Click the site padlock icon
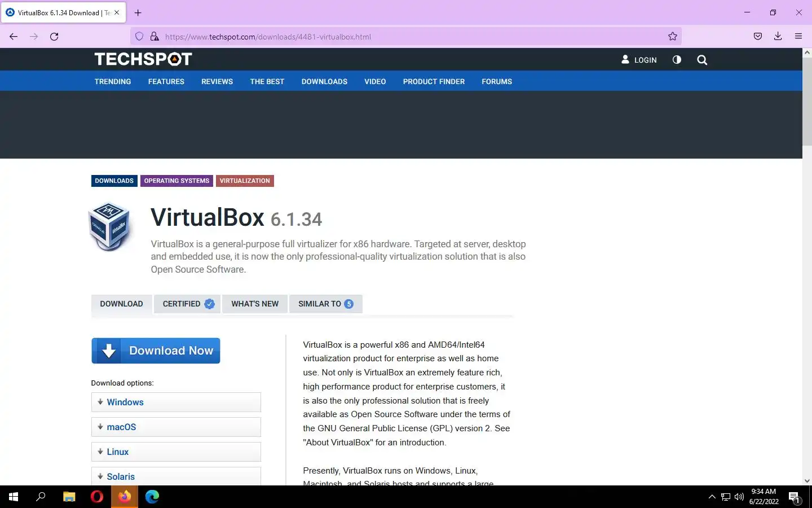 155,37
